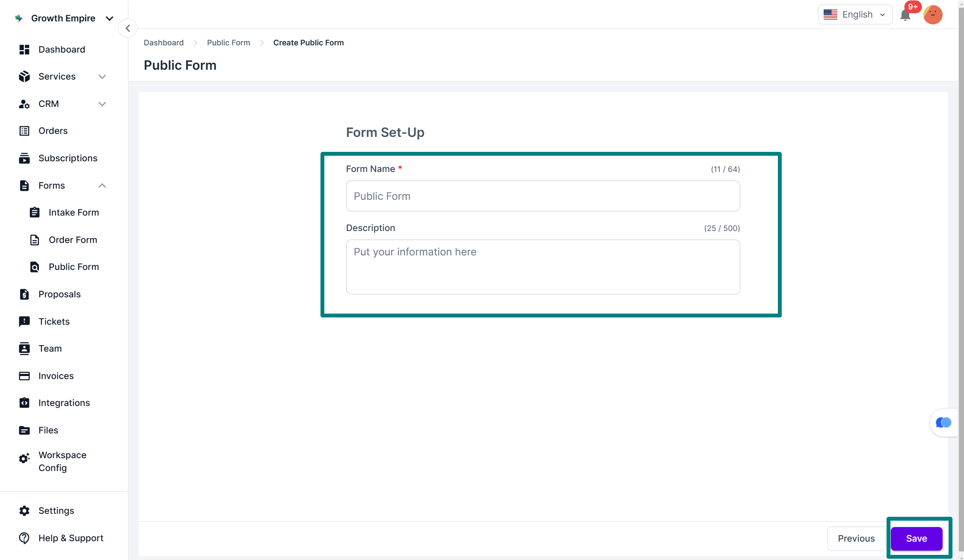This screenshot has width=964, height=560.
Task: Collapse the Forms submenu chevron
Action: tap(102, 185)
